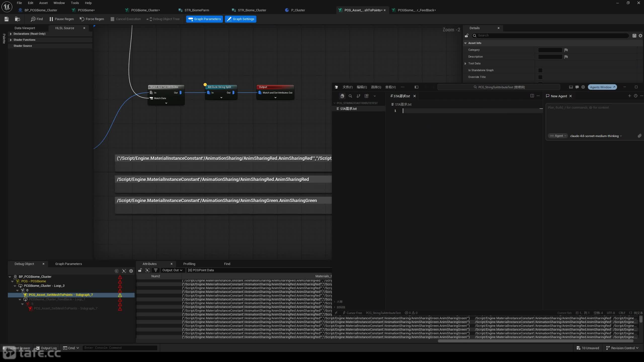Open the Content Drawer

17,348
